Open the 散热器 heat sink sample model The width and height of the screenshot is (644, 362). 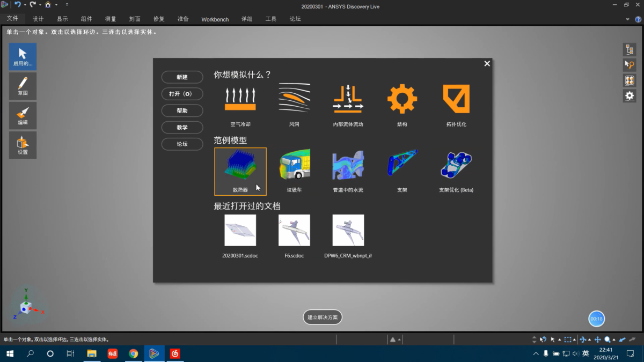(240, 172)
